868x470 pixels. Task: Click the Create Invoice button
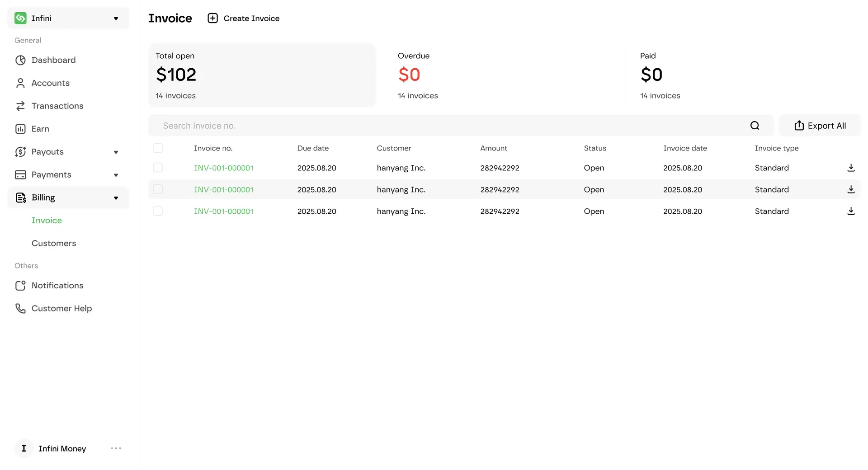click(244, 18)
